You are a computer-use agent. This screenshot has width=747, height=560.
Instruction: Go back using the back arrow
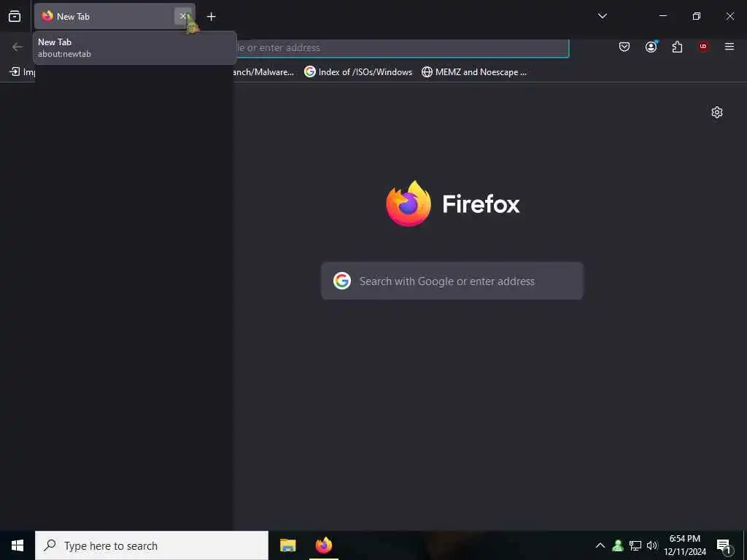(x=18, y=47)
